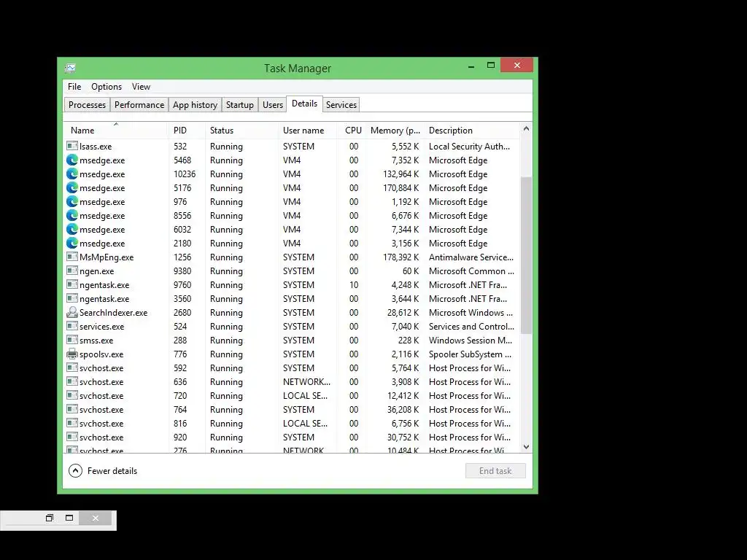747x560 pixels.
Task: Click icon of svchost.exe PID 816
Action: (x=72, y=423)
